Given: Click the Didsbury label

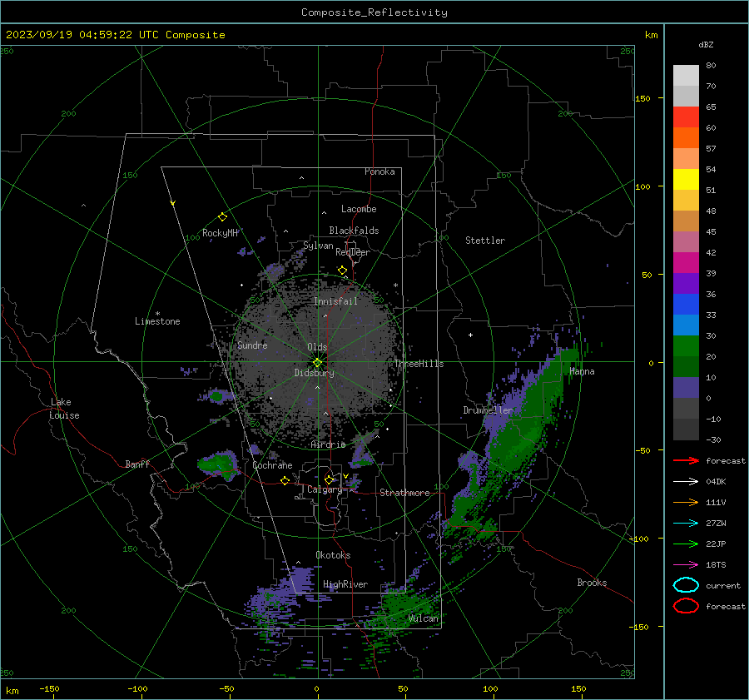Looking at the screenshot, I should pyautogui.click(x=314, y=373).
